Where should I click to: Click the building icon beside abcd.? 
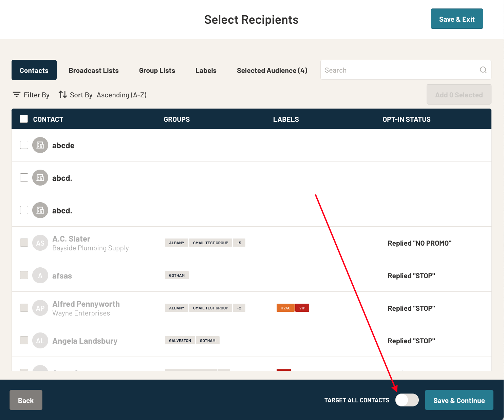coord(40,177)
